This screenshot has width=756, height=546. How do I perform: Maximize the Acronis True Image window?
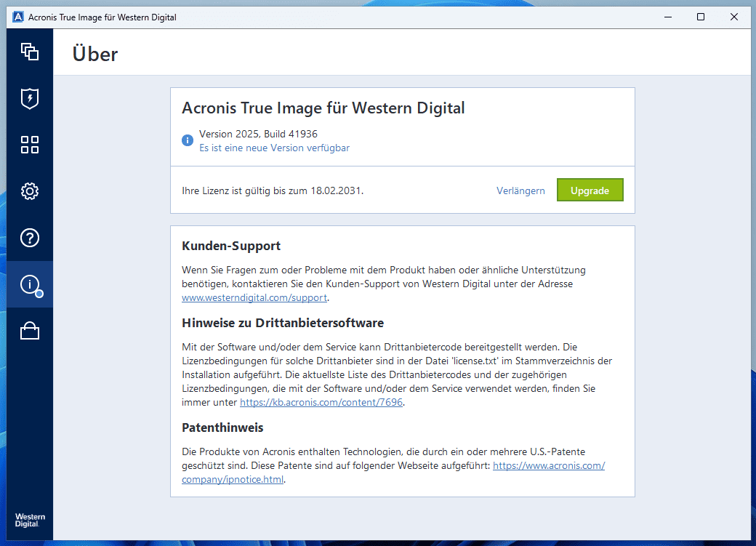click(701, 17)
